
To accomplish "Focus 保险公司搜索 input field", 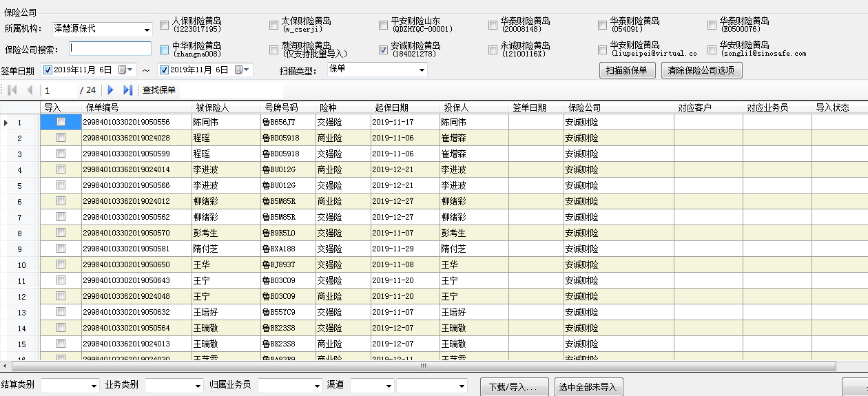I will (x=110, y=49).
